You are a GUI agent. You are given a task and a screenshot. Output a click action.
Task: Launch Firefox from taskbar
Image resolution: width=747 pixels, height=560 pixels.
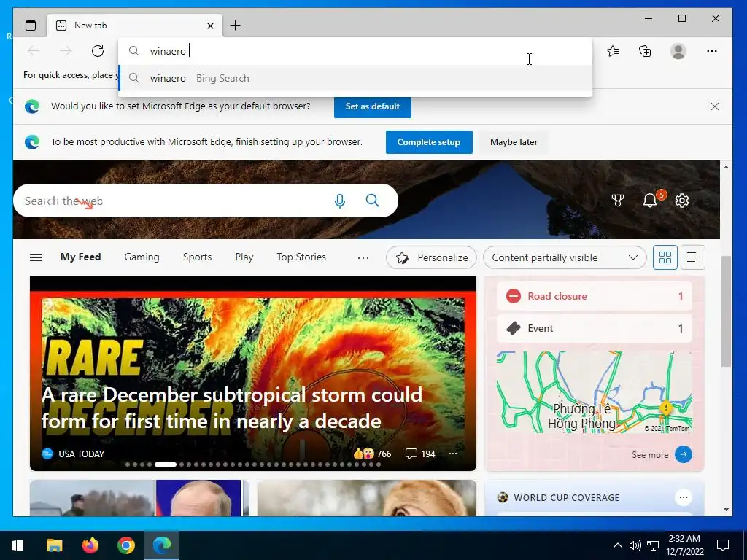point(90,545)
